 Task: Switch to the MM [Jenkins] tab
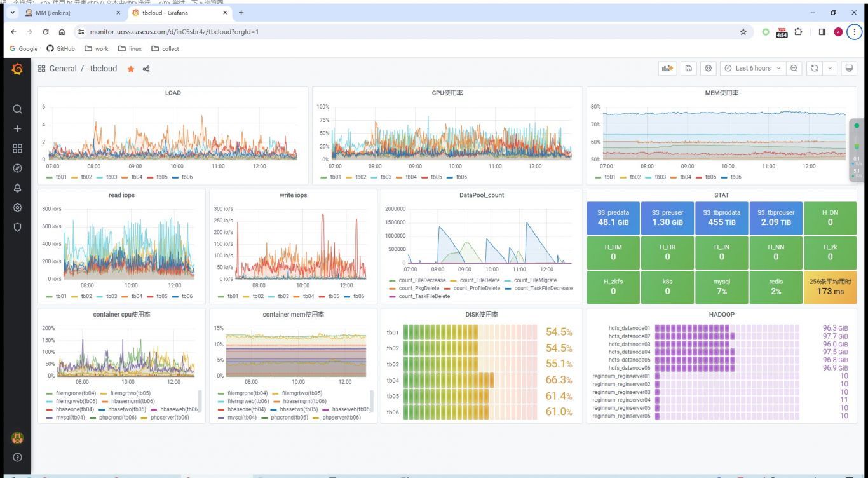[73, 13]
